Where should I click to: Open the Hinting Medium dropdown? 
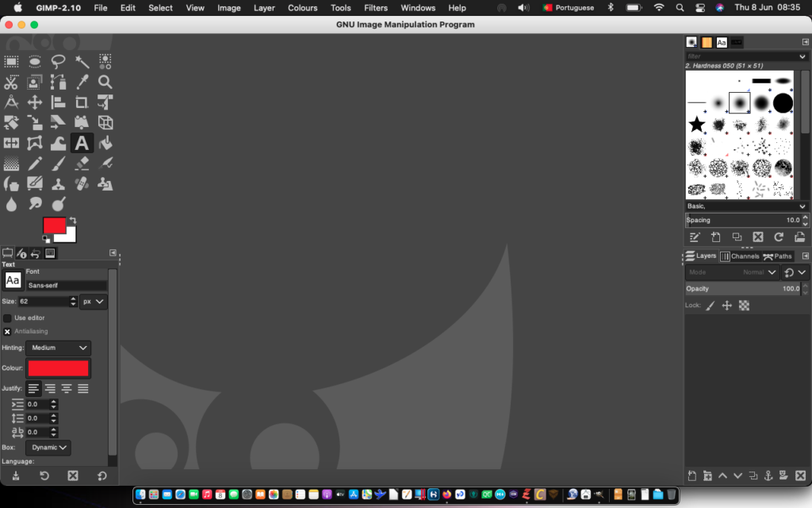pyautogui.click(x=59, y=348)
